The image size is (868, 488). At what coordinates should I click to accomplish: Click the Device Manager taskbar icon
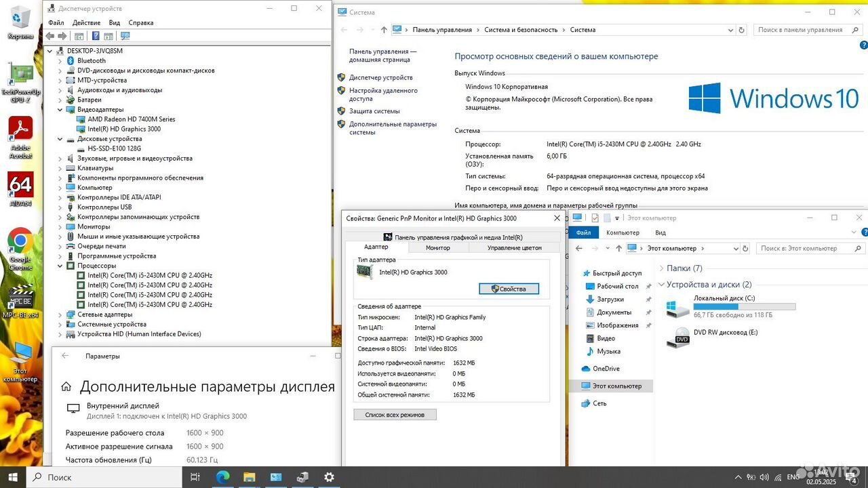[x=302, y=477]
